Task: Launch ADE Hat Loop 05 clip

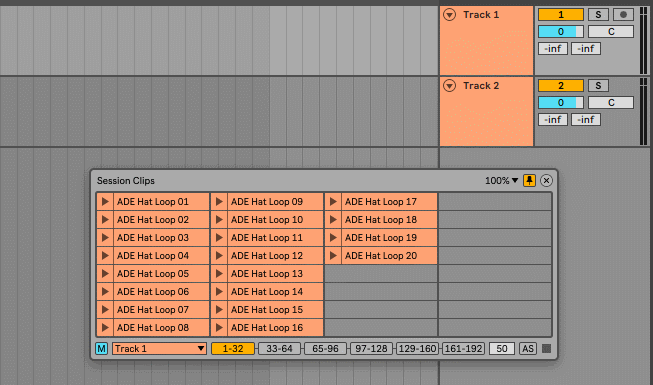Action: (105, 273)
